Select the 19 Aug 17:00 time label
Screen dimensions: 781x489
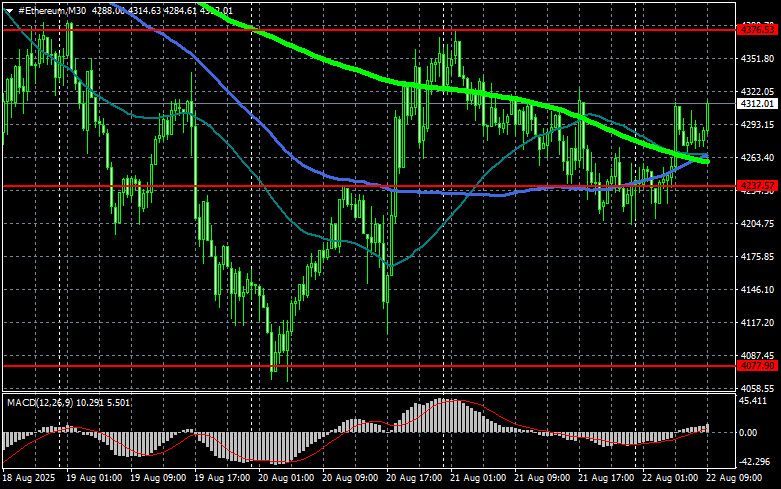pyautogui.click(x=222, y=478)
